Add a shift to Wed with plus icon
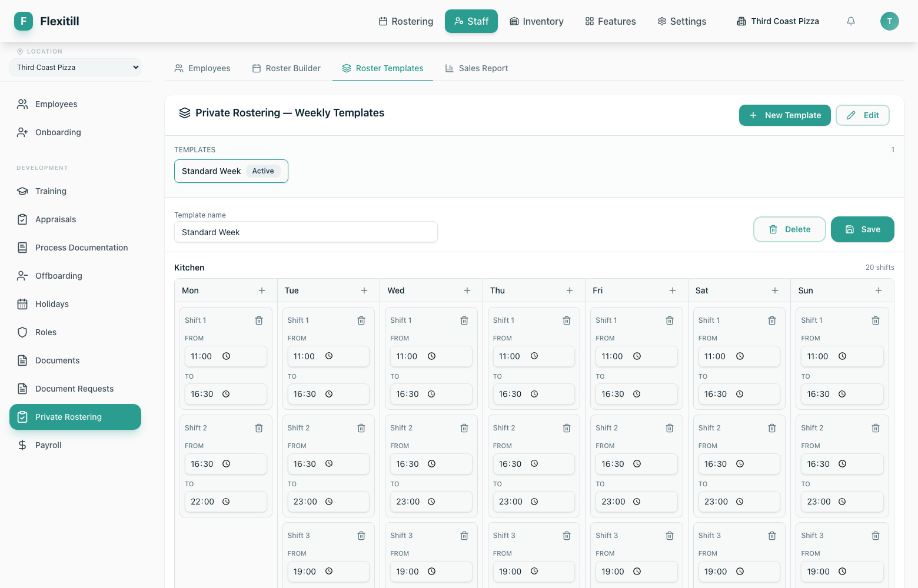Viewport: 918px width, 588px height. (467, 290)
